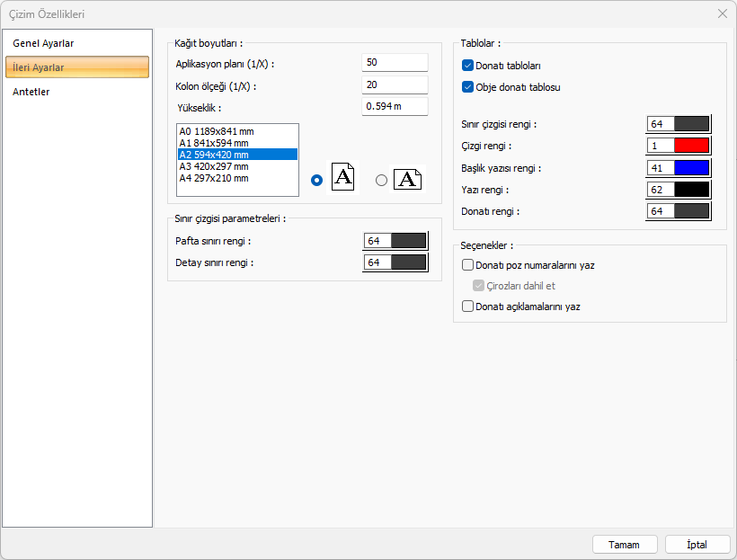This screenshot has width=737, height=560.
Task: Change the black Yazı rengi color swatch
Action: point(691,190)
